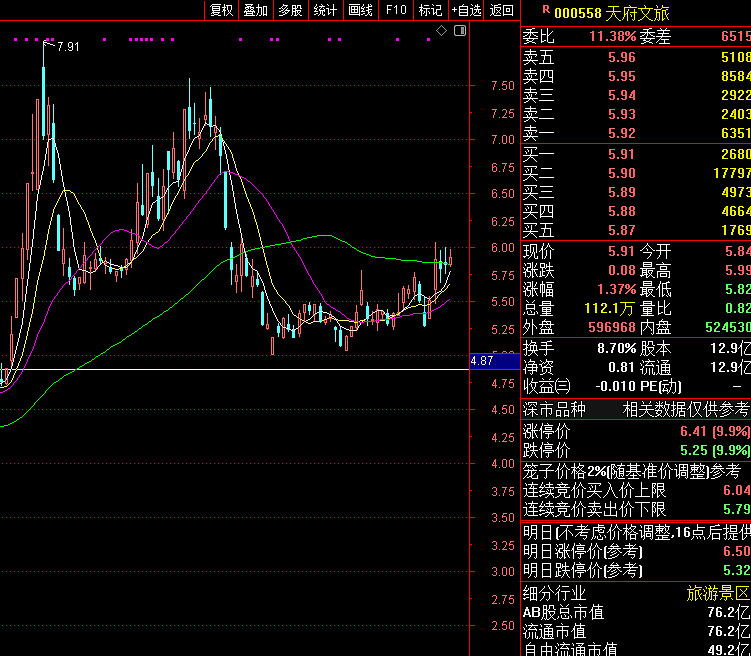Click the 卖一 ask price 5.92
The width and height of the screenshot is (751, 656).
pos(621,133)
